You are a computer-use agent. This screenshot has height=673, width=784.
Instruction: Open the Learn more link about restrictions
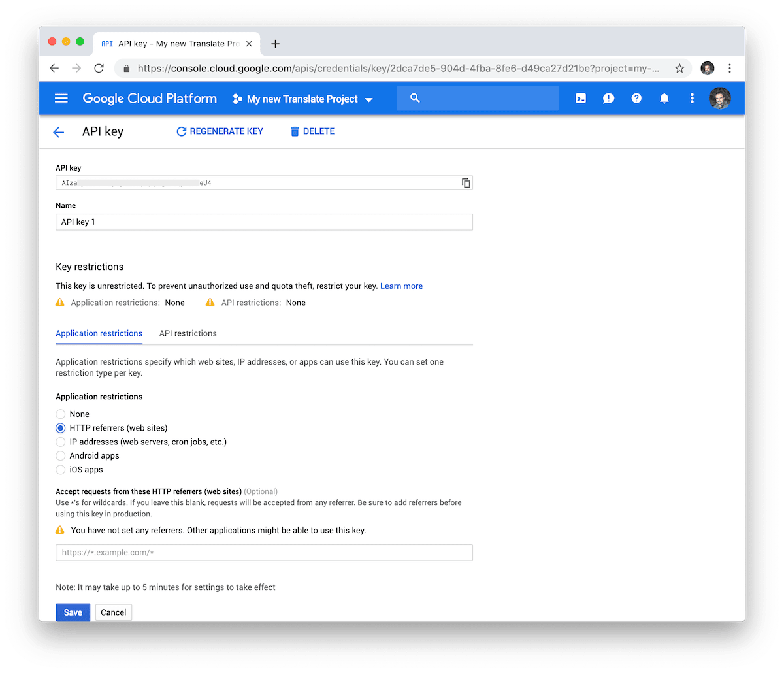(x=401, y=286)
